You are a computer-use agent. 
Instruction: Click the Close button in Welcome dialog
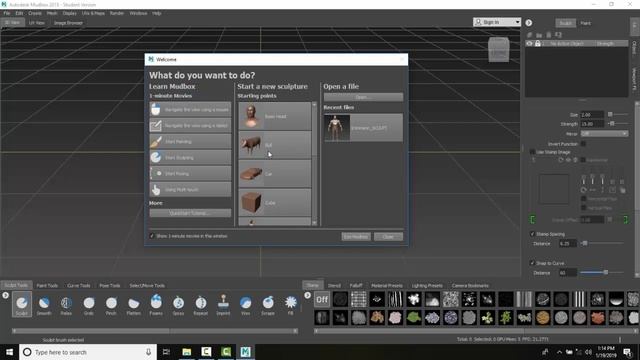[x=388, y=237]
